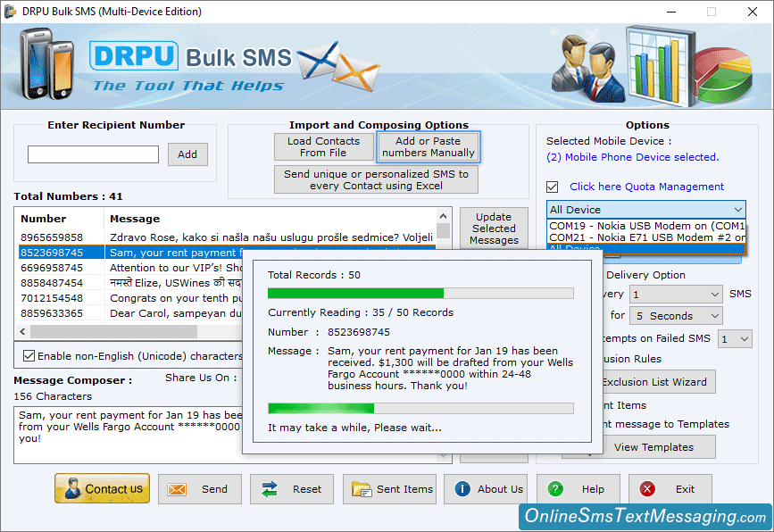Click the pie chart graphic in banner
Viewport: 774px width, 532px height.
[724, 75]
